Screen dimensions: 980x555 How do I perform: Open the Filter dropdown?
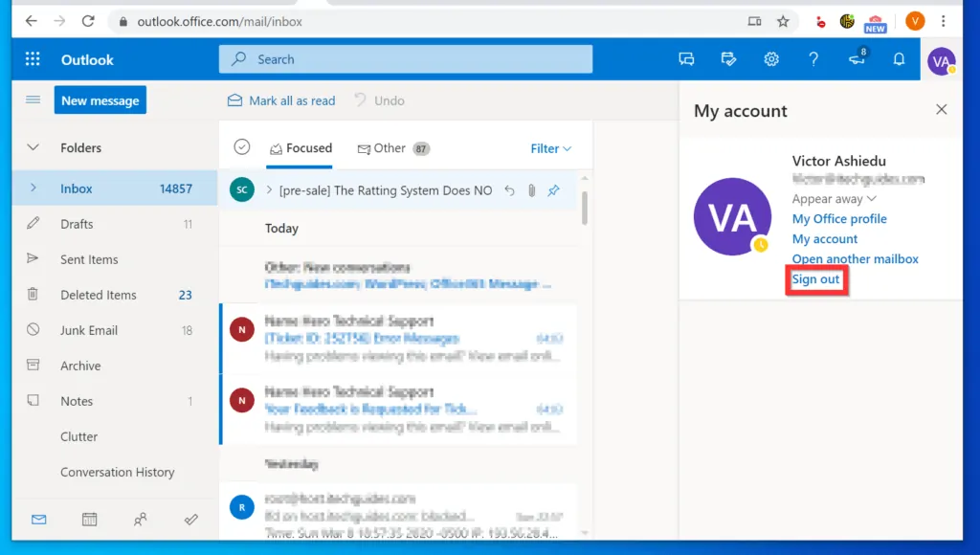(550, 148)
